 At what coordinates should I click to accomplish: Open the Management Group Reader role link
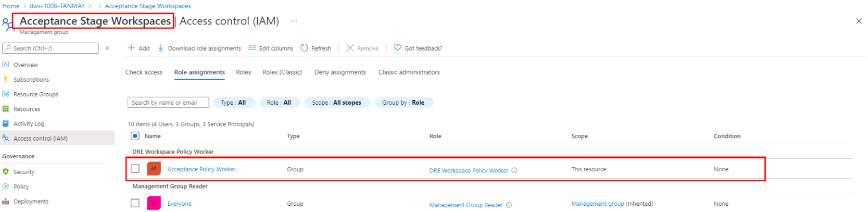click(466, 205)
